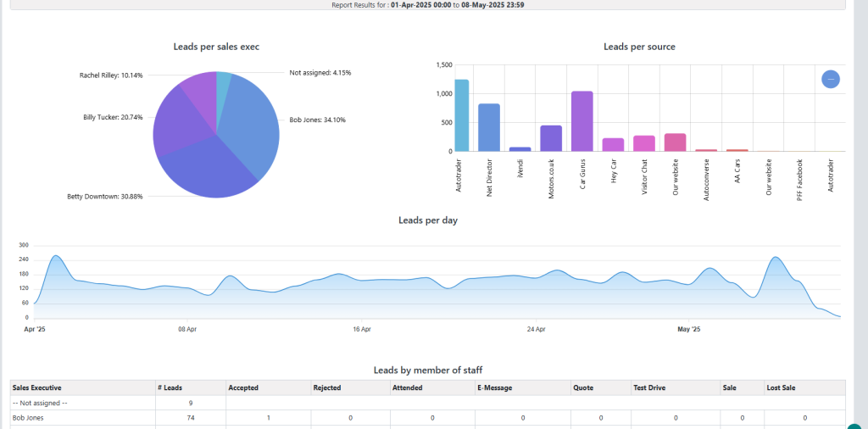Click the Our website pink bar

point(675,142)
